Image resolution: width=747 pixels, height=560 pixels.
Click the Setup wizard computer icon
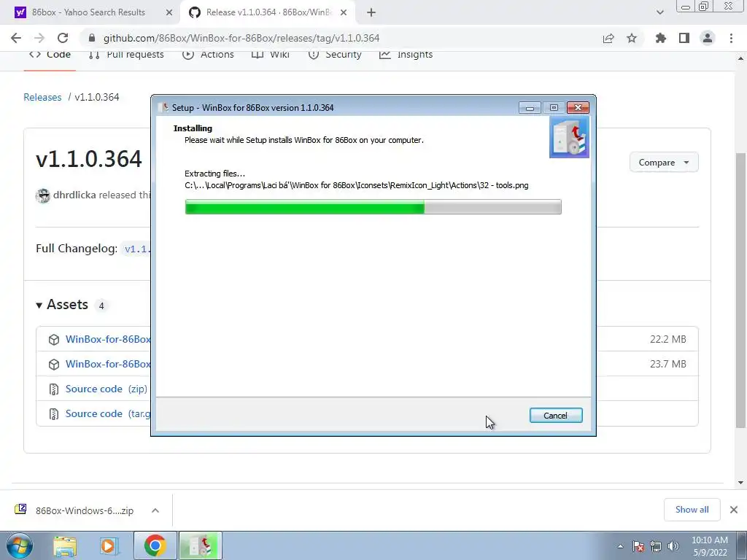569,137
